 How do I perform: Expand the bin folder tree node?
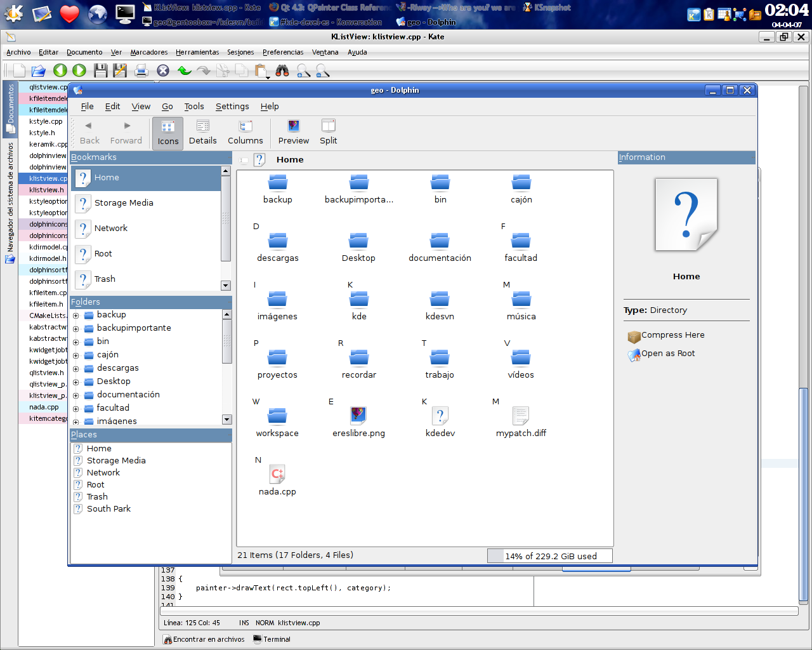pyautogui.click(x=76, y=342)
